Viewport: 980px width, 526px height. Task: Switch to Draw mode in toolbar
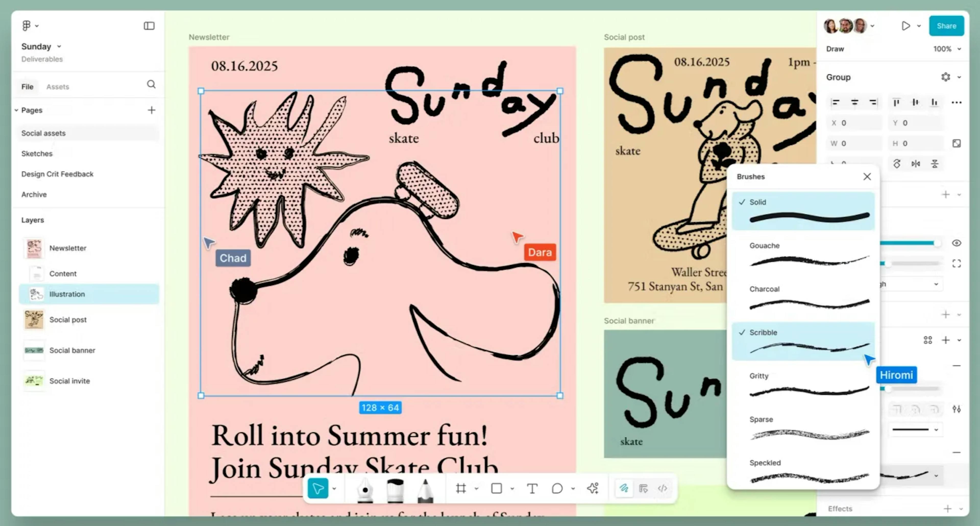(x=624, y=488)
